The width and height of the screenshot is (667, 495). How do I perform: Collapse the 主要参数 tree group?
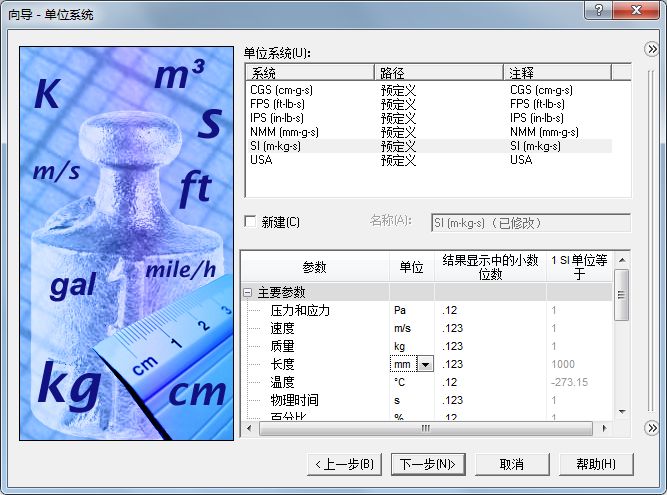248,293
